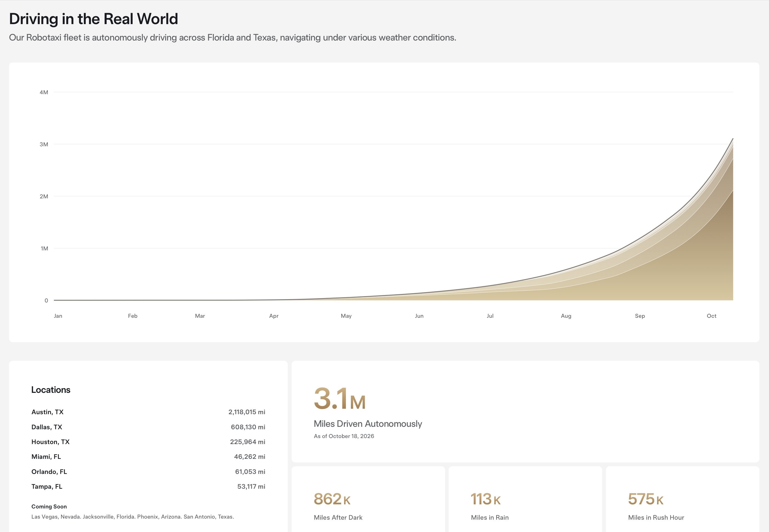Screen dimensions: 769x532
Task: Click the 1M y-axis label
Action: point(44,248)
